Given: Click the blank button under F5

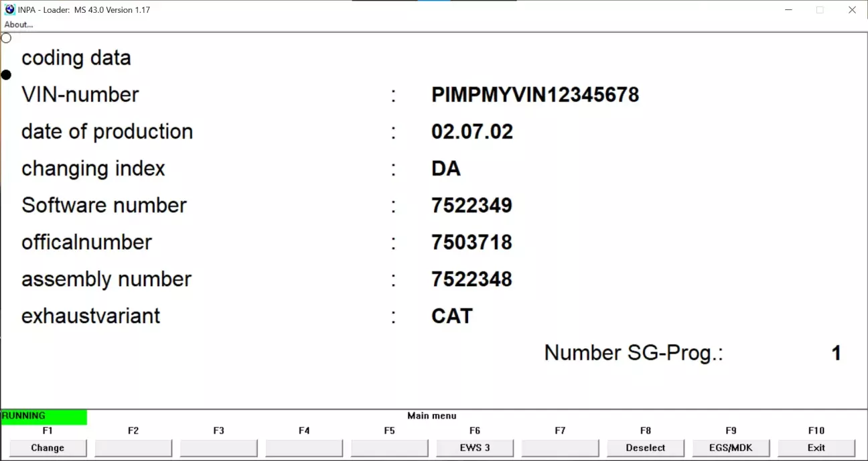Looking at the screenshot, I should point(390,448).
